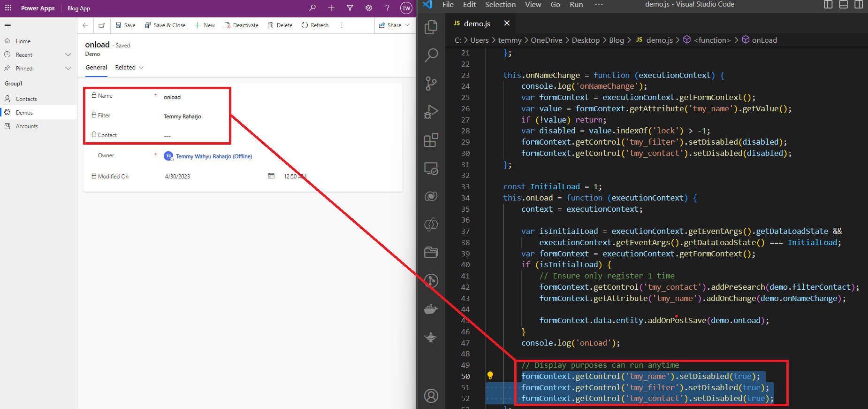
Task: Toggle VS Code primary sidebar layout icon
Action: tap(828, 5)
